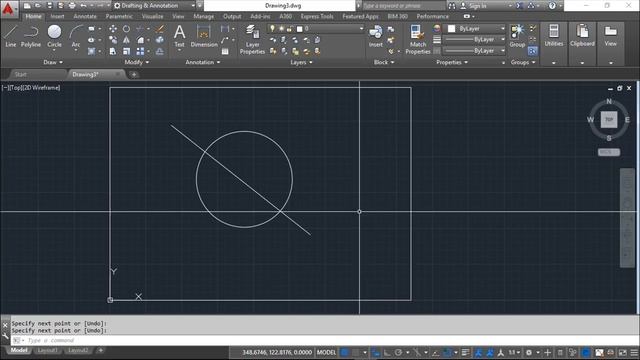Screen dimensions: 640x360
Task: Click MODEL button in status bar
Action: (x=327, y=352)
